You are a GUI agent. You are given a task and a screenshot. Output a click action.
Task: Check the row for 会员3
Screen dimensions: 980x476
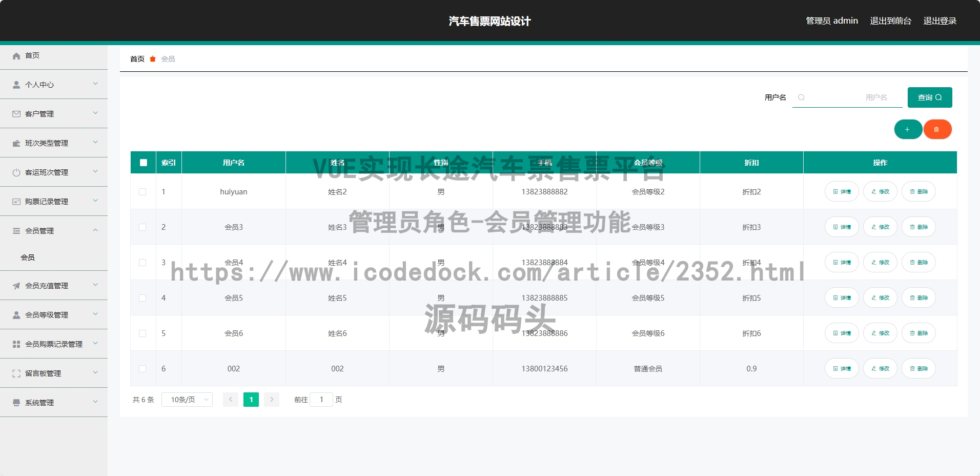click(142, 227)
